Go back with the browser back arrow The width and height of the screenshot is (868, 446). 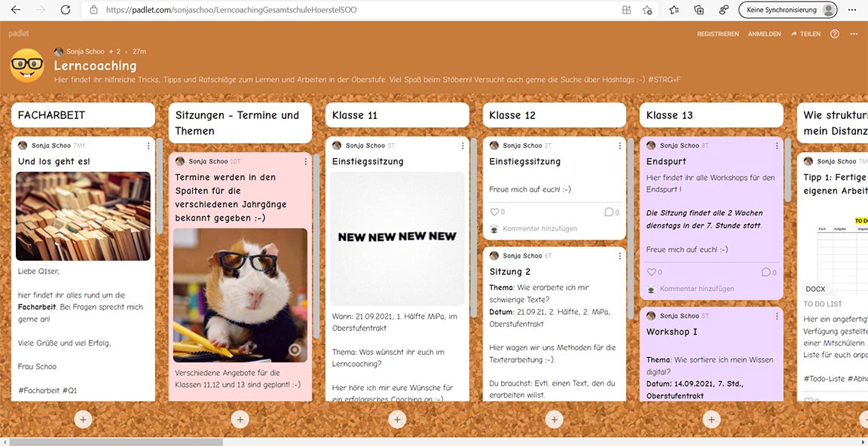click(x=16, y=10)
